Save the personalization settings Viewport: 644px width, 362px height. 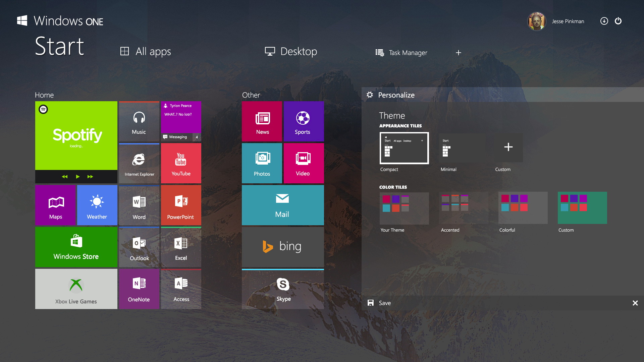(379, 303)
